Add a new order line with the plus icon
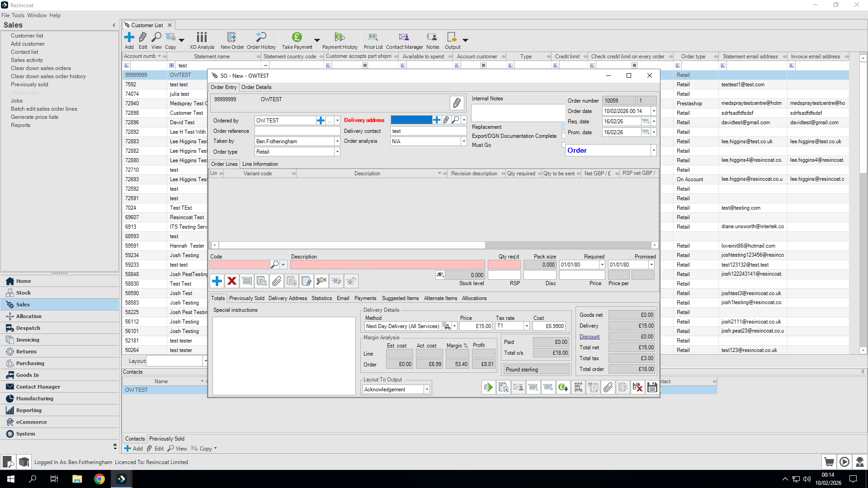This screenshot has width=868, height=488. tap(217, 281)
